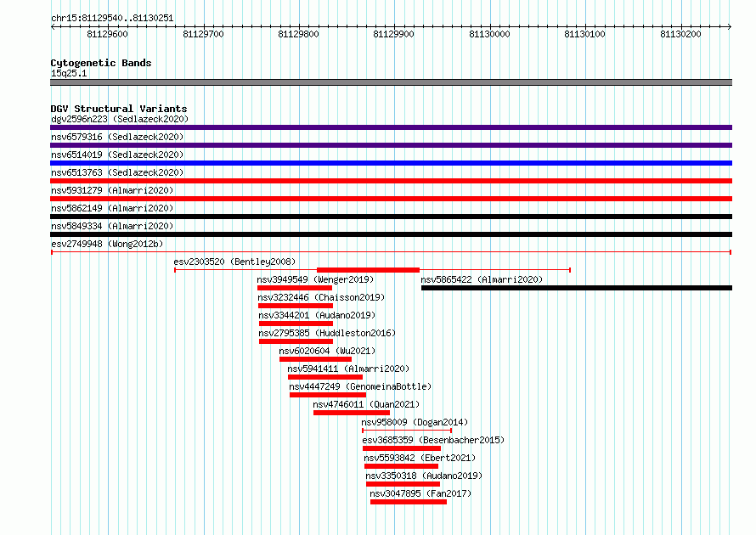Click the red bar under nsv2795385
756x535 pixels.
[296, 341]
